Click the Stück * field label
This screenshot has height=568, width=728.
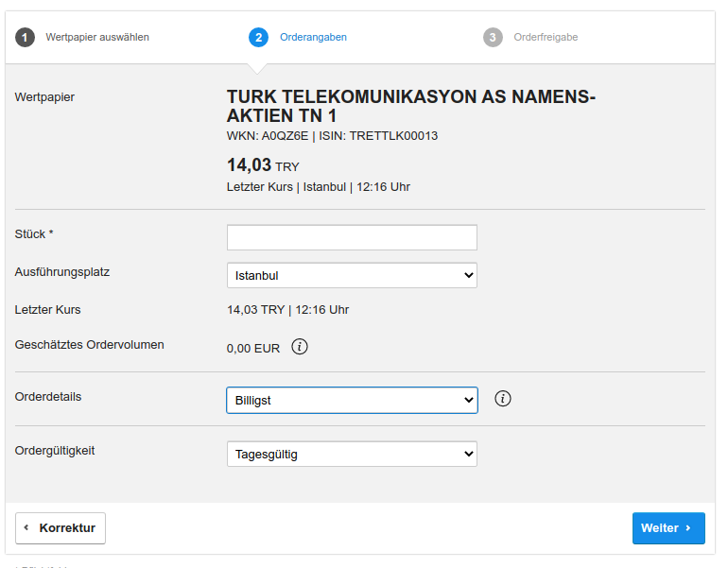click(x=34, y=233)
